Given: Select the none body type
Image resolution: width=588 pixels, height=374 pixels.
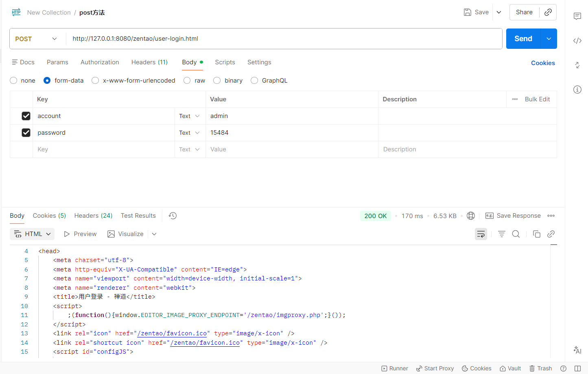Looking at the screenshot, I should (x=13, y=81).
